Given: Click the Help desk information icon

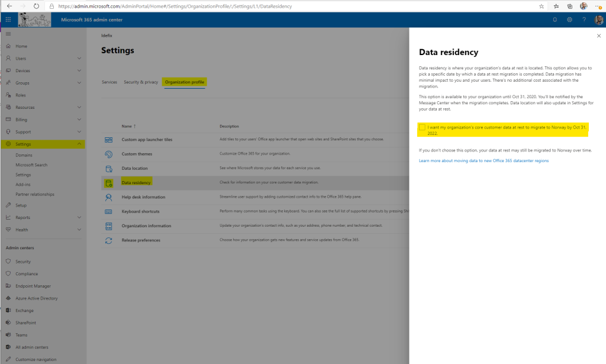Looking at the screenshot, I should [x=109, y=197].
